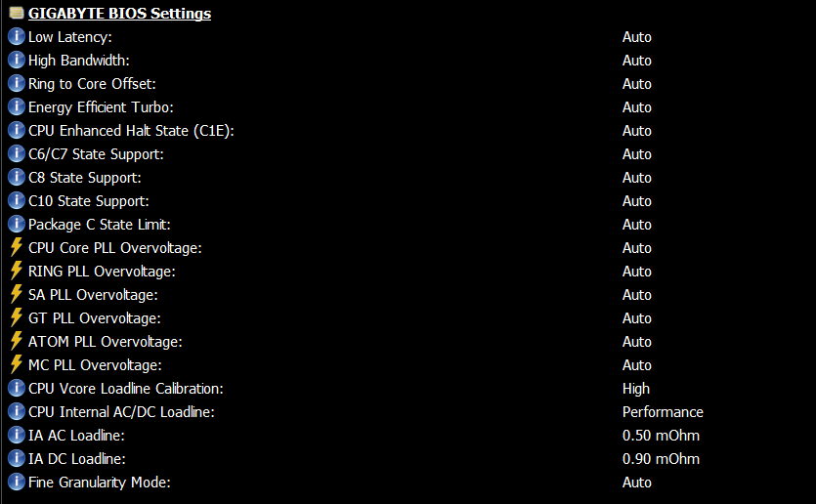
Task: Click the info icon beside C8 State Support
Action: point(17,178)
